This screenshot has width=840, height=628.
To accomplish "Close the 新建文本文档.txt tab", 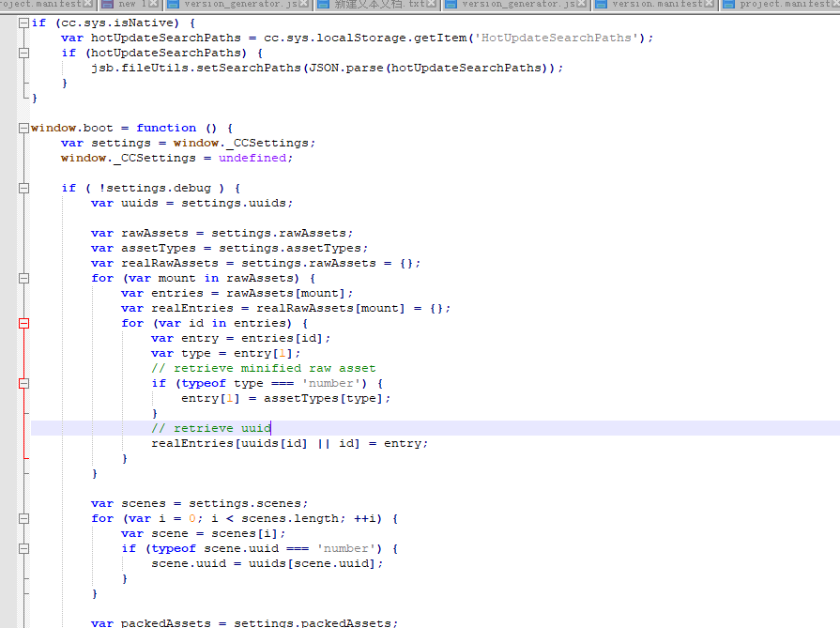I will click(431, 4).
